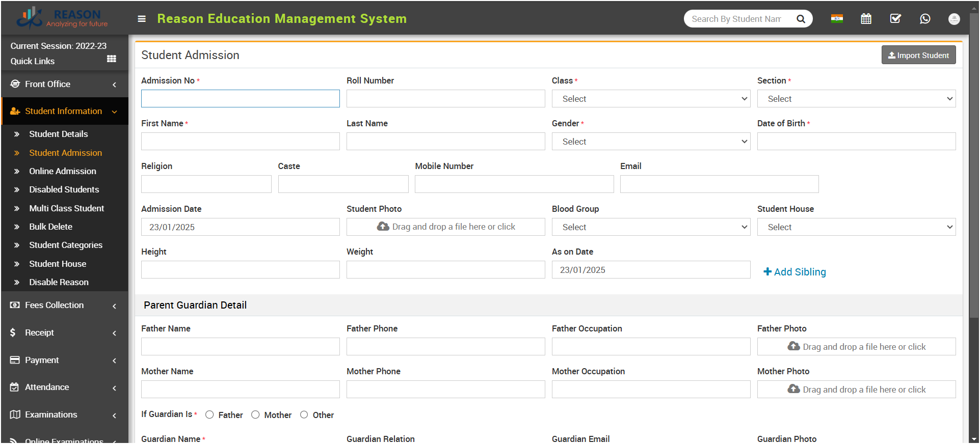Open the calendar icon in header

click(866, 19)
